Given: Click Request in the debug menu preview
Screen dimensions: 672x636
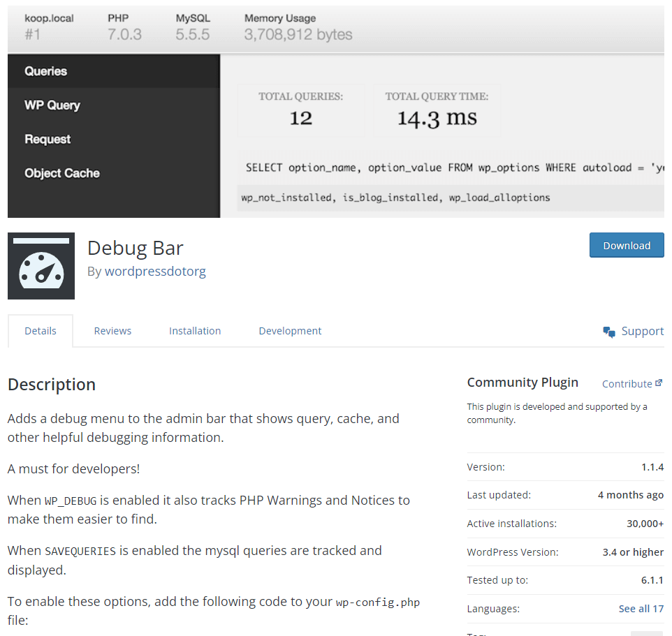Looking at the screenshot, I should point(47,139).
